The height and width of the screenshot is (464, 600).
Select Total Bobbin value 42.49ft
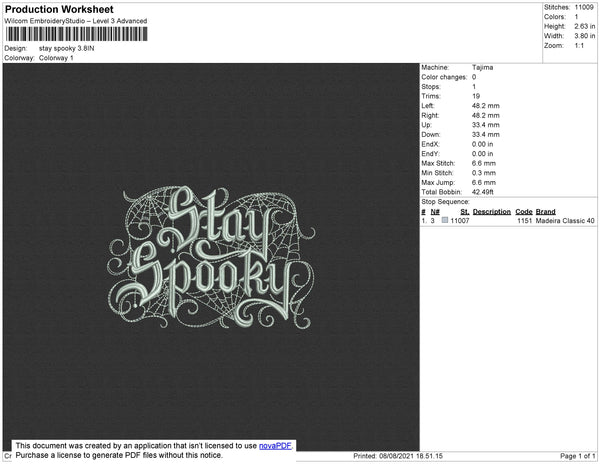(483, 192)
